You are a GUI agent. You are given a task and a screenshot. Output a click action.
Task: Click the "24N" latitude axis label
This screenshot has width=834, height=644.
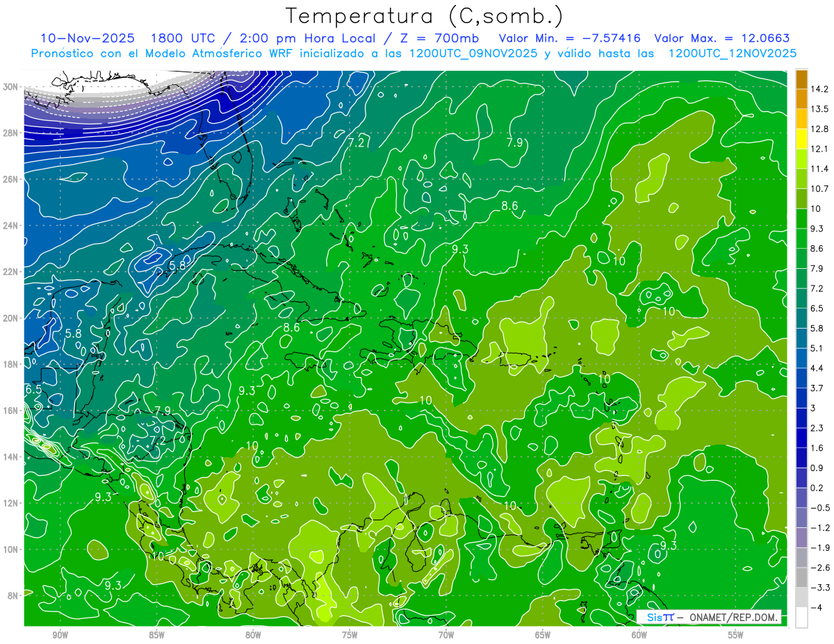pos(11,226)
